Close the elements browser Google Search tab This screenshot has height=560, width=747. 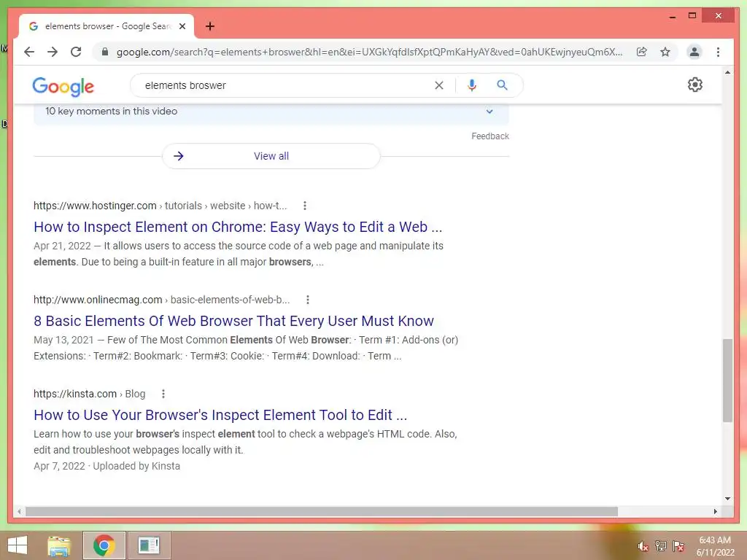coord(182,26)
